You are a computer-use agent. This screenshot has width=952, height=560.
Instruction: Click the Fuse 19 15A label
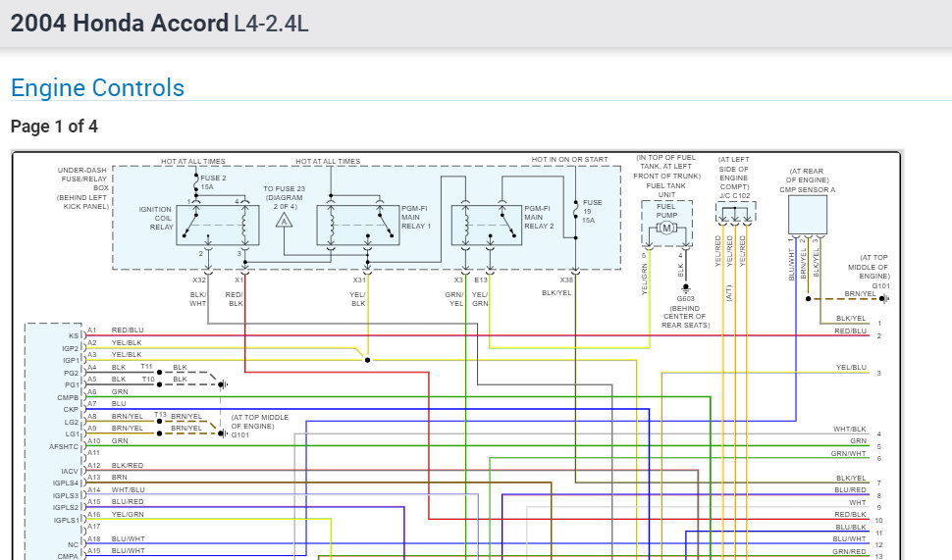click(x=592, y=211)
